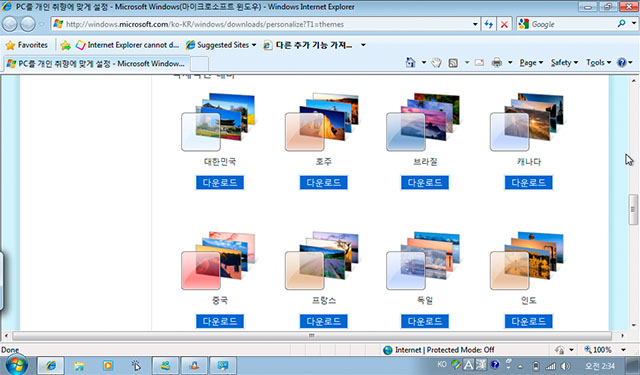The height and width of the screenshot is (375, 640).
Task: Click the Add to Favorites Bar icon
Action: tap(65, 45)
